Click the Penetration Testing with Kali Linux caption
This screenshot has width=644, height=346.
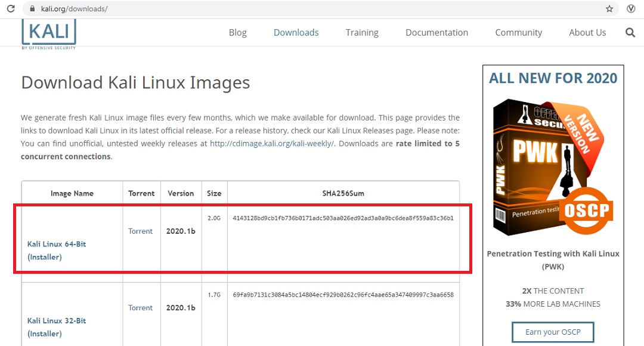(x=553, y=259)
